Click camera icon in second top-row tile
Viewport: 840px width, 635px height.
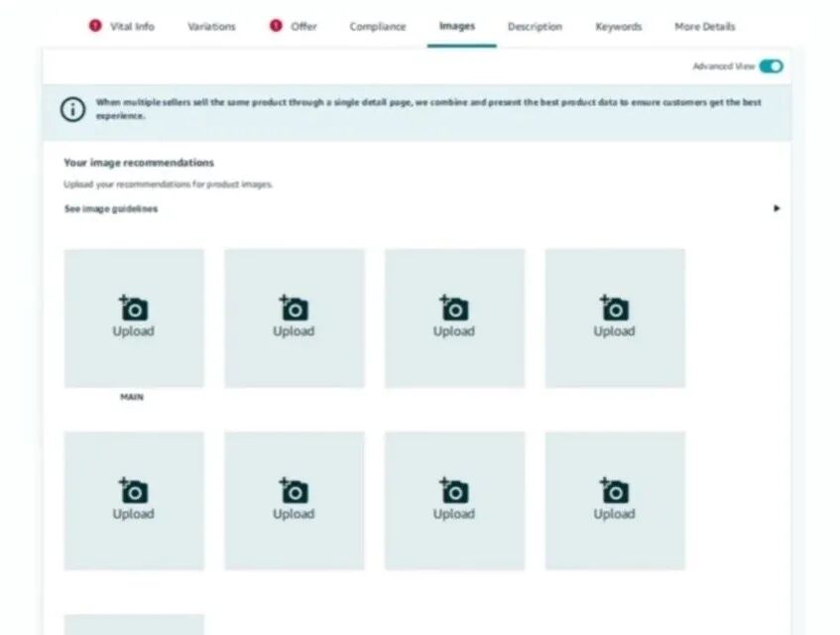tap(294, 308)
